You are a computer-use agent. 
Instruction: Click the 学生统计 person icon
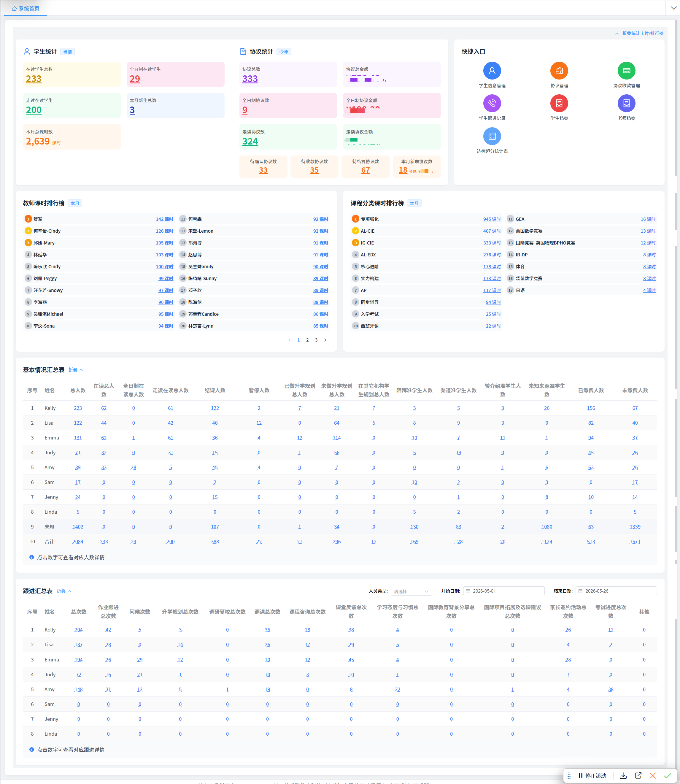(x=27, y=52)
